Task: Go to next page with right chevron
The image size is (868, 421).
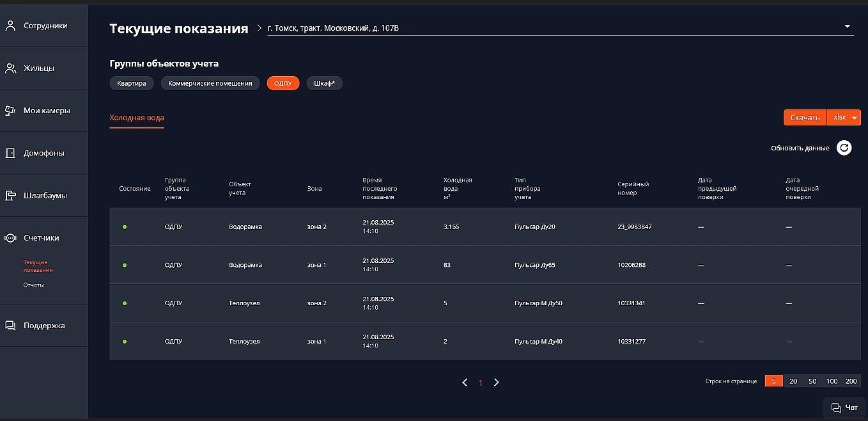Action: click(x=497, y=383)
